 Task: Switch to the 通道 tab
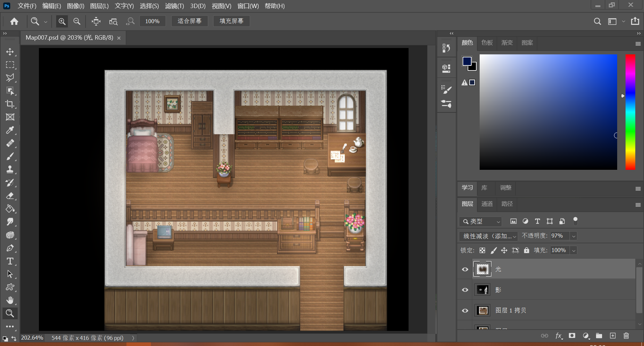pos(487,204)
